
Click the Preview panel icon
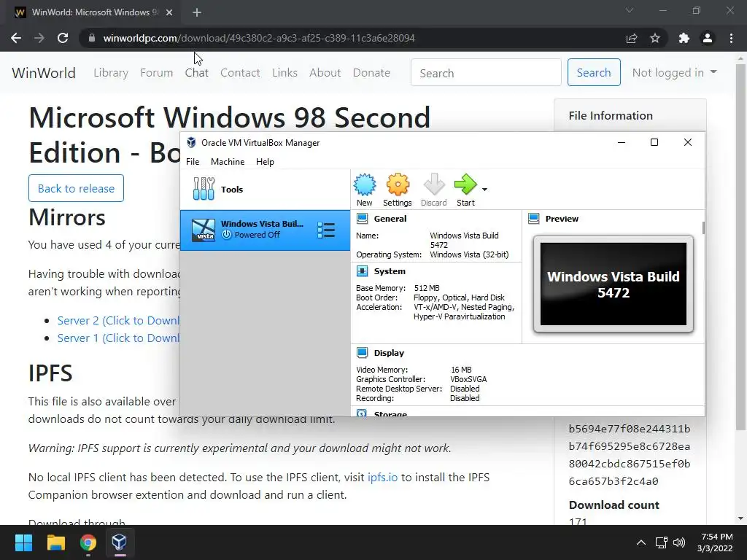tap(533, 219)
